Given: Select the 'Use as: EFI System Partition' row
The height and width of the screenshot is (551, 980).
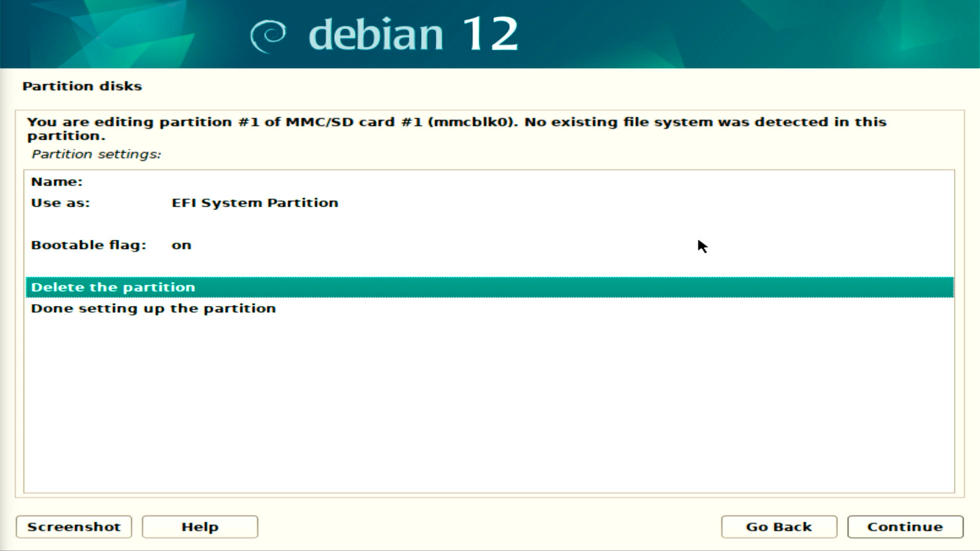Looking at the screenshot, I should coord(489,203).
